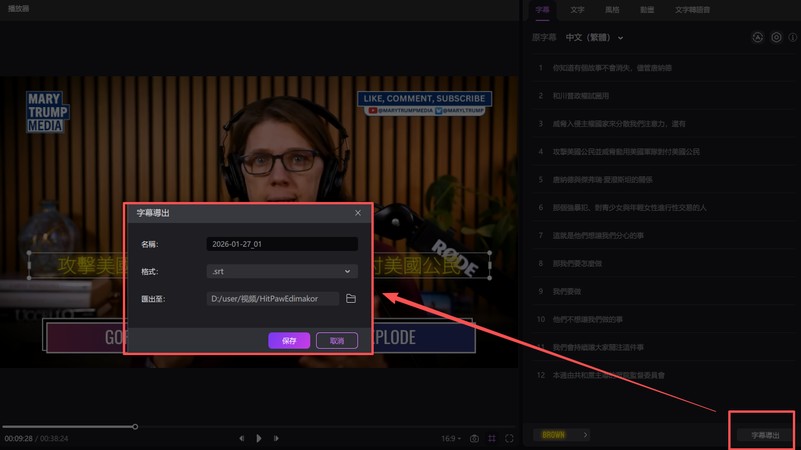
Task: Browse for the export folder via the folder icon
Action: (351, 299)
